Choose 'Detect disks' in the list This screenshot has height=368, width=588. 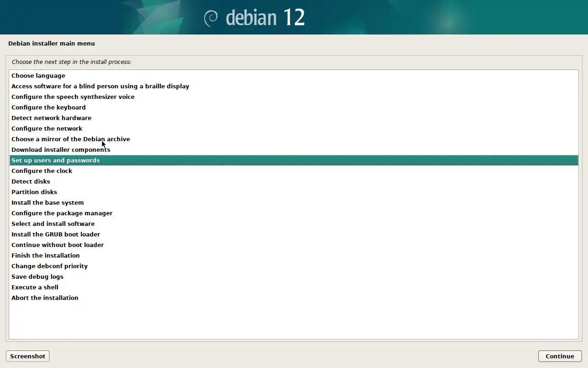click(294, 181)
